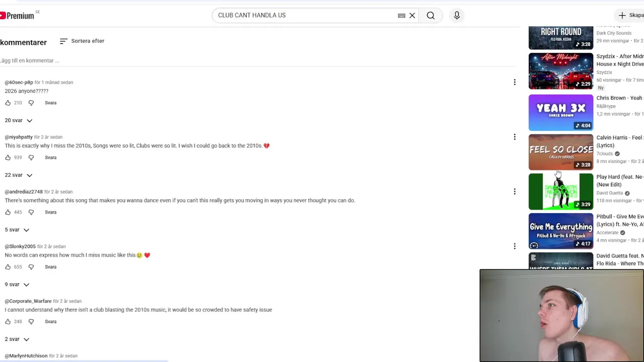644x362 pixels.
Task: Start voice search with the microphone icon
Action: pyautogui.click(x=457, y=16)
